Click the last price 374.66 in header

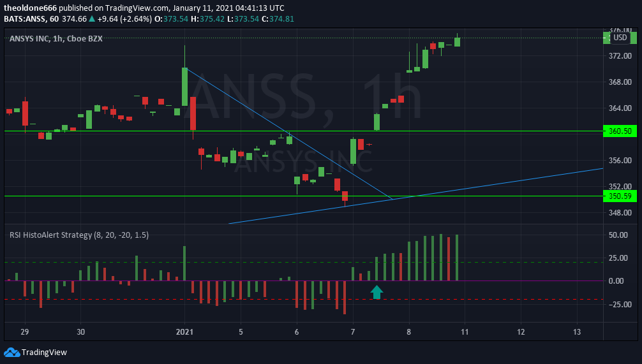click(x=74, y=19)
